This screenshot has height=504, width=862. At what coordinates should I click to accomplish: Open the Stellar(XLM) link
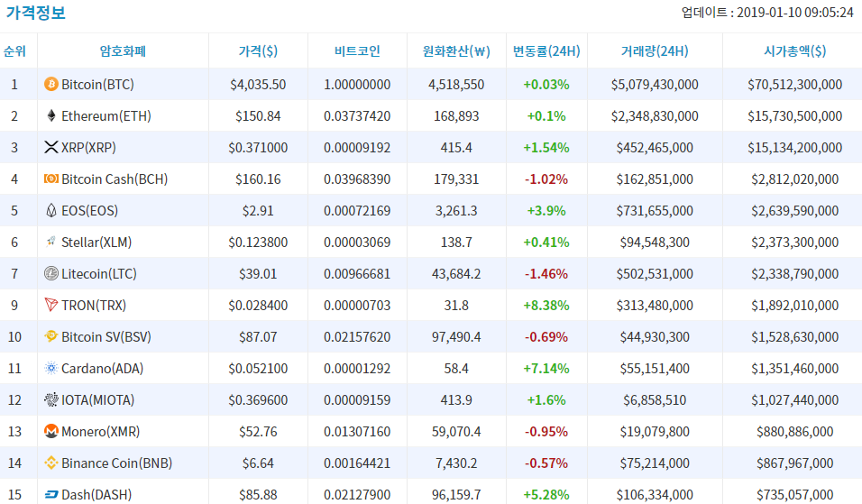[x=96, y=243]
